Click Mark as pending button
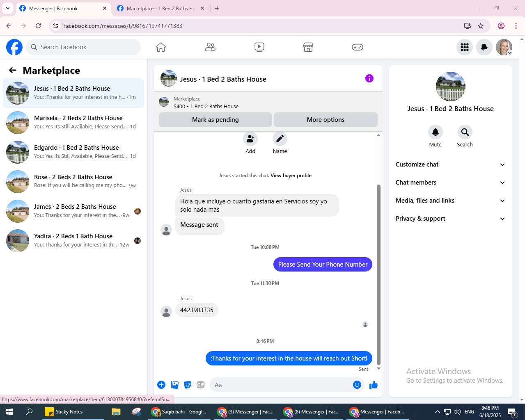 tap(216, 120)
